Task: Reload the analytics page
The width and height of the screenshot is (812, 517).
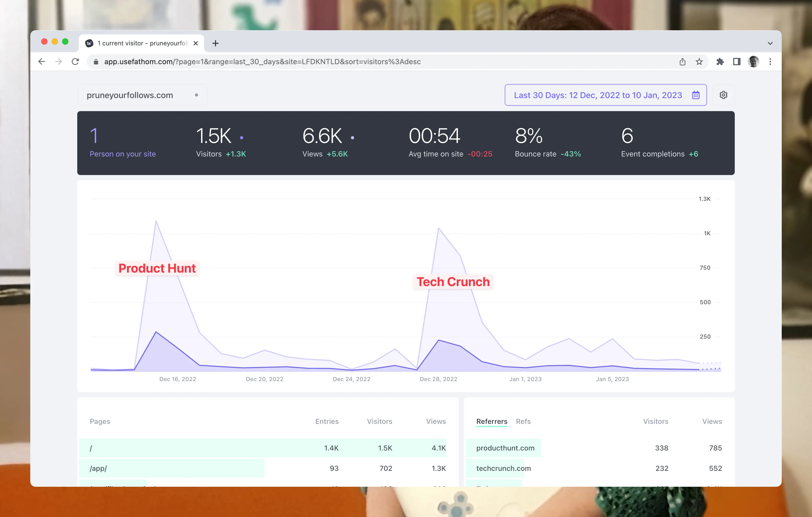Action: (x=75, y=61)
